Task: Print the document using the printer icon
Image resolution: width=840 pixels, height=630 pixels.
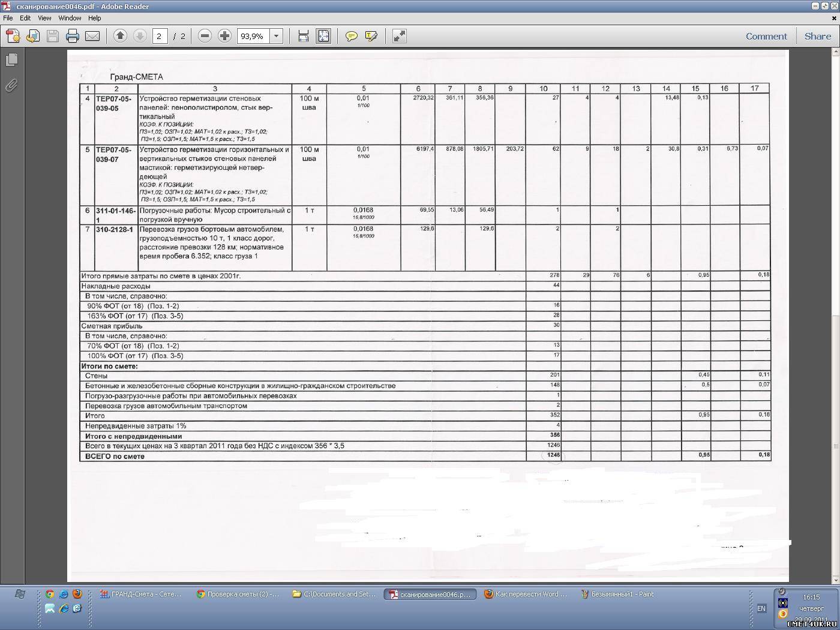Action: 73,37
